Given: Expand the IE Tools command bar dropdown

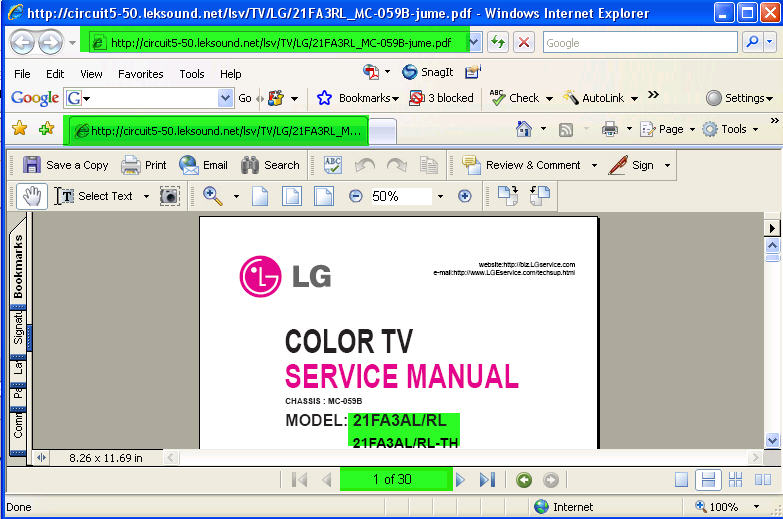Looking at the screenshot, I should point(756,129).
